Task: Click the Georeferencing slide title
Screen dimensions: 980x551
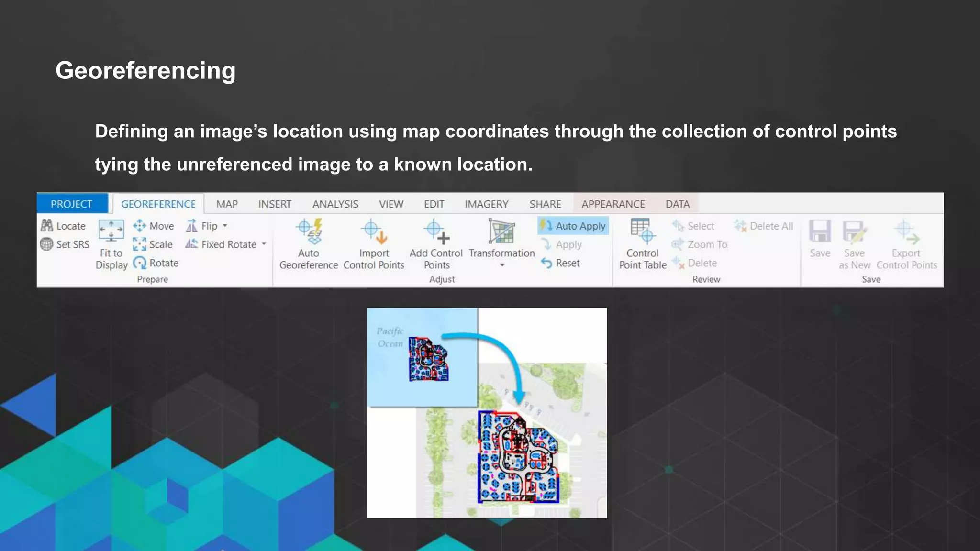Action: tap(145, 71)
